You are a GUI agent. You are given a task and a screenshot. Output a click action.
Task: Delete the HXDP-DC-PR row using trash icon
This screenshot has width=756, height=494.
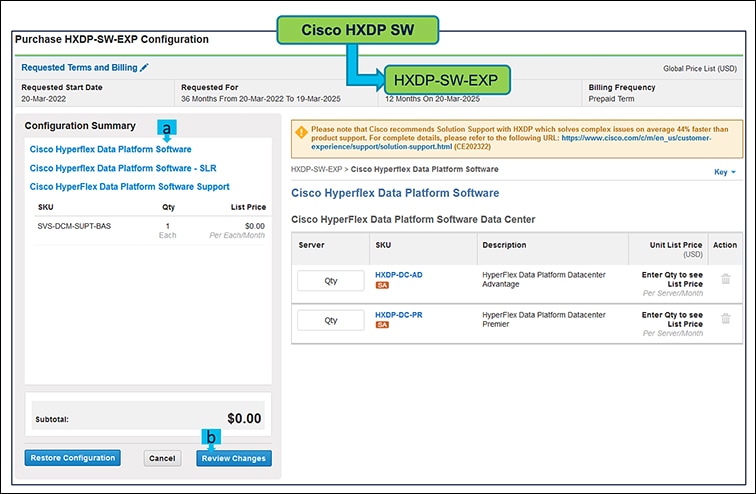point(726,318)
